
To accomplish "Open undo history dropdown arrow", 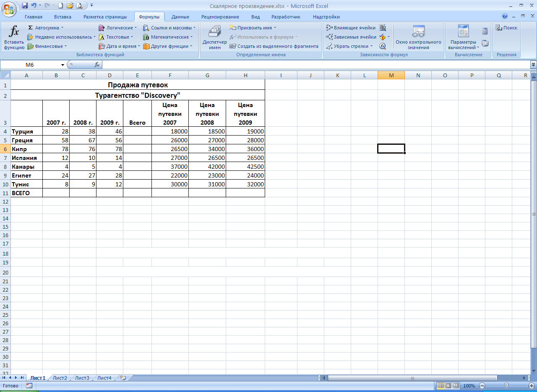I will 40,6.
